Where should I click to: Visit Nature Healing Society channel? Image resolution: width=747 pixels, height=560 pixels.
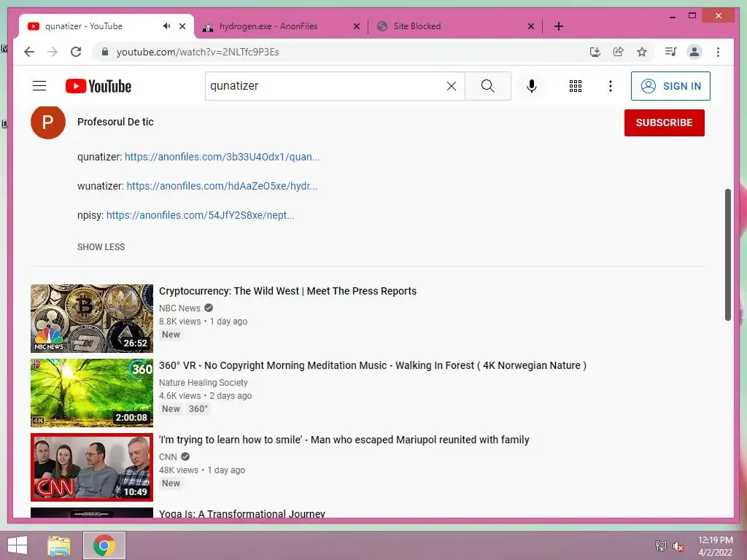tap(204, 382)
